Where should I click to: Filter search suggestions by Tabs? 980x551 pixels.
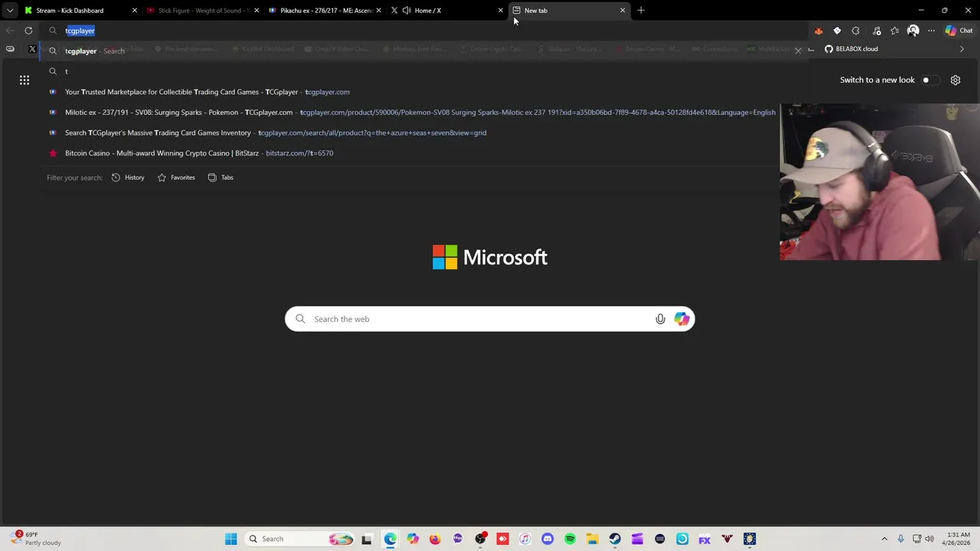pyautogui.click(x=220, y=178)
